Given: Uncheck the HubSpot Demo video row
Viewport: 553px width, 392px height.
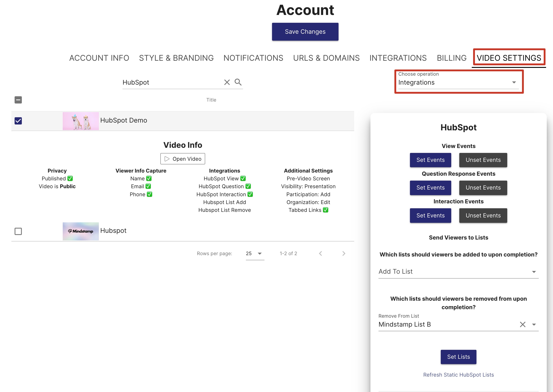Looking at the screenshot, I should [x=18, y=121].
